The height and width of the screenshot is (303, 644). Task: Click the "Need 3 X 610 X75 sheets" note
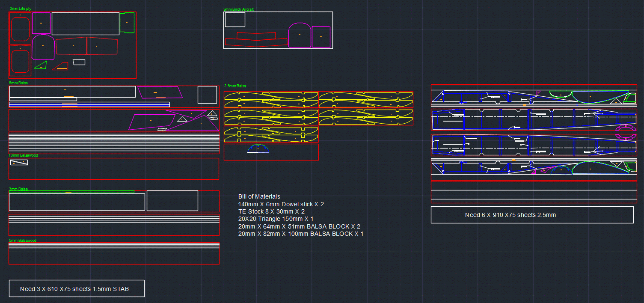click(x=74, y=289)
